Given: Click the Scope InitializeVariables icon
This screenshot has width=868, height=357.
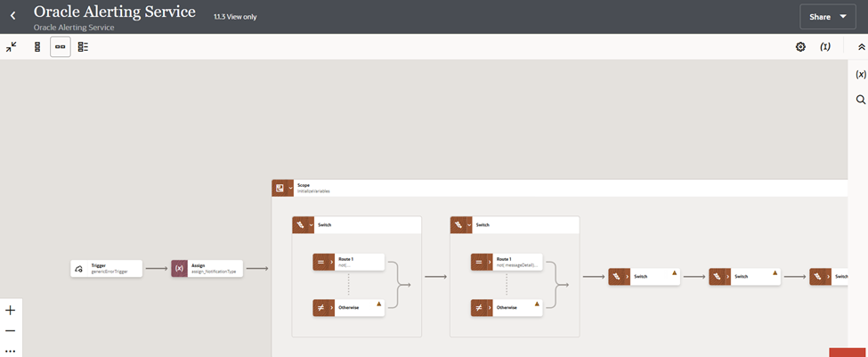Looking at the screenshot, I should point(280,188).
